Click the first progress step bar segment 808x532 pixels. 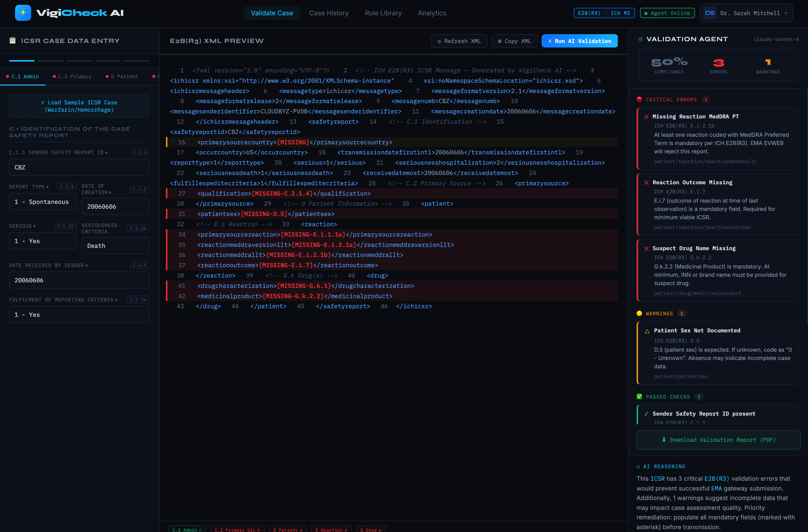(22, 61)
